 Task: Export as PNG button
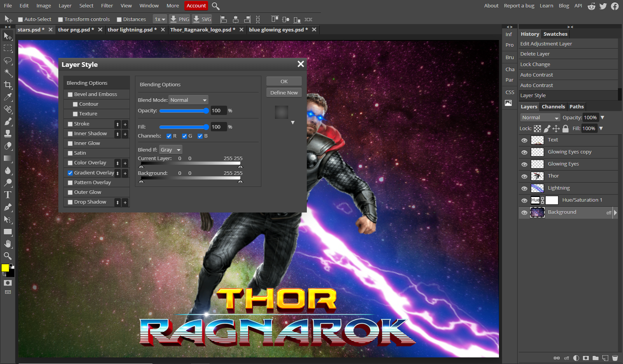[x=180, y=19]
